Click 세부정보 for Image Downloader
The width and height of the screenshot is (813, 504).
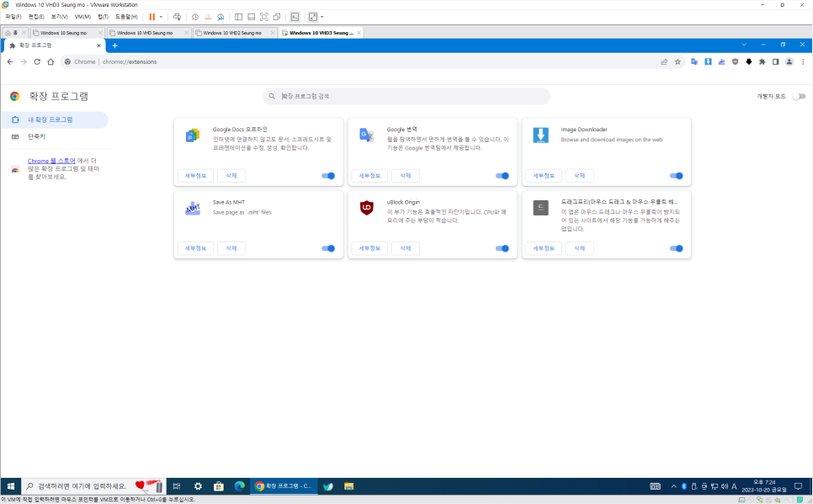pos(544,176)
